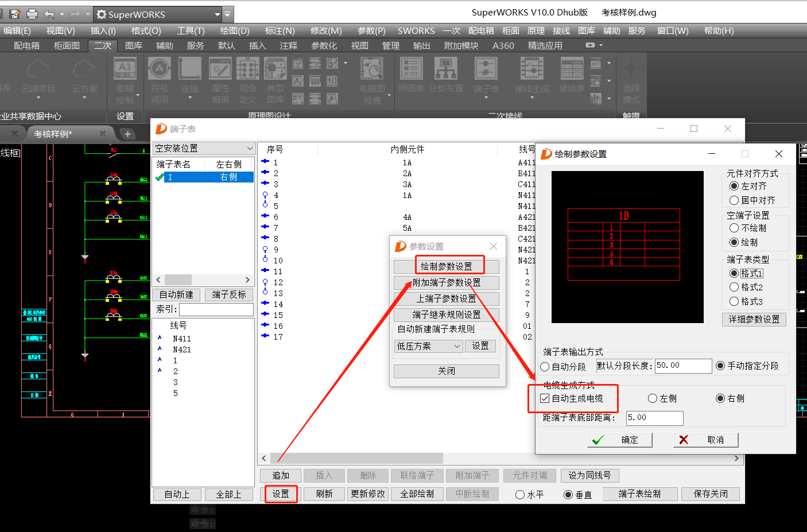Click the 详细参数设置 button
807x532 pixels.
tap(754, 319)
